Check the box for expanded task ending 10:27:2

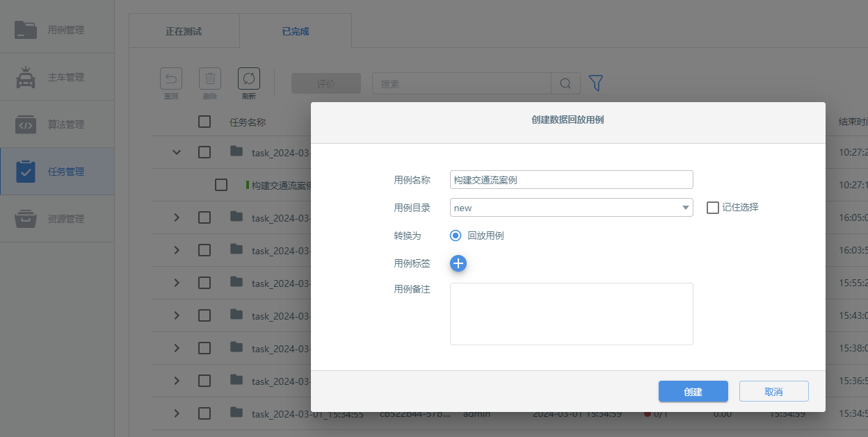204,151
